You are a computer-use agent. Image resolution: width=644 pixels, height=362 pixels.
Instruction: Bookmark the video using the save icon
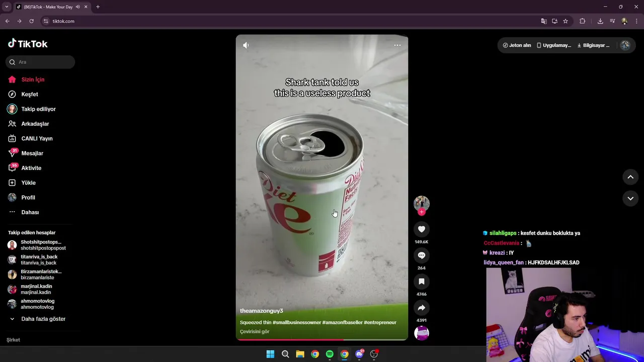422,282
